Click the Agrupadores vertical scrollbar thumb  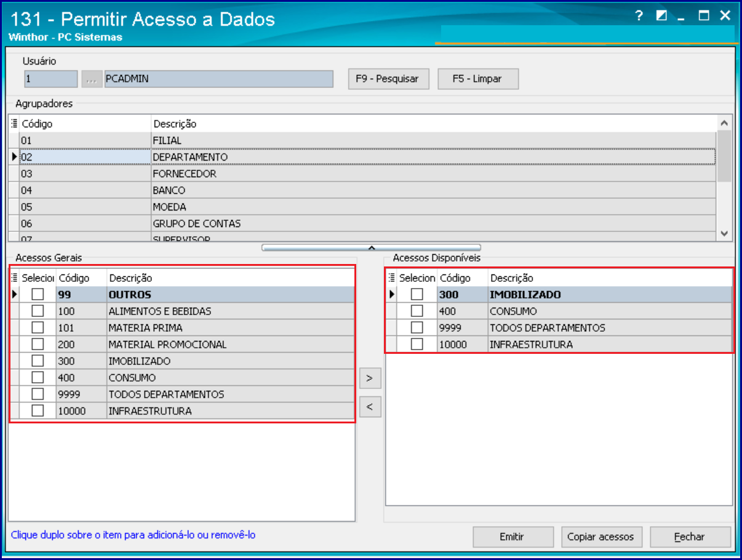[724, 156]
